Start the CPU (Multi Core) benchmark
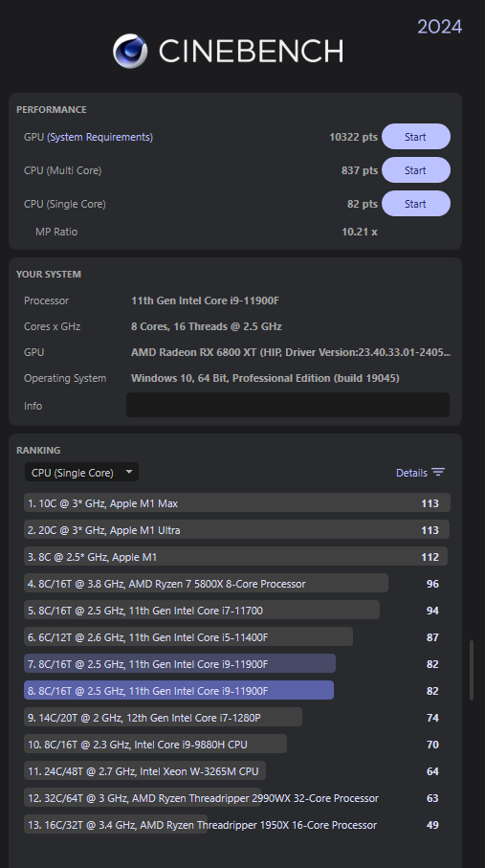The height and width of the screenshot is (868, 485). coord(416,170)
